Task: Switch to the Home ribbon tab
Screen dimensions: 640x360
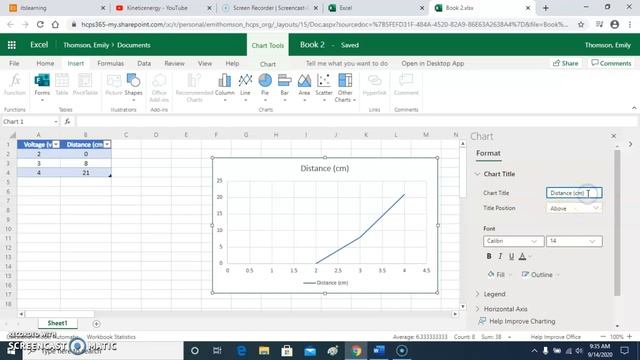Action: click(45, 63)
